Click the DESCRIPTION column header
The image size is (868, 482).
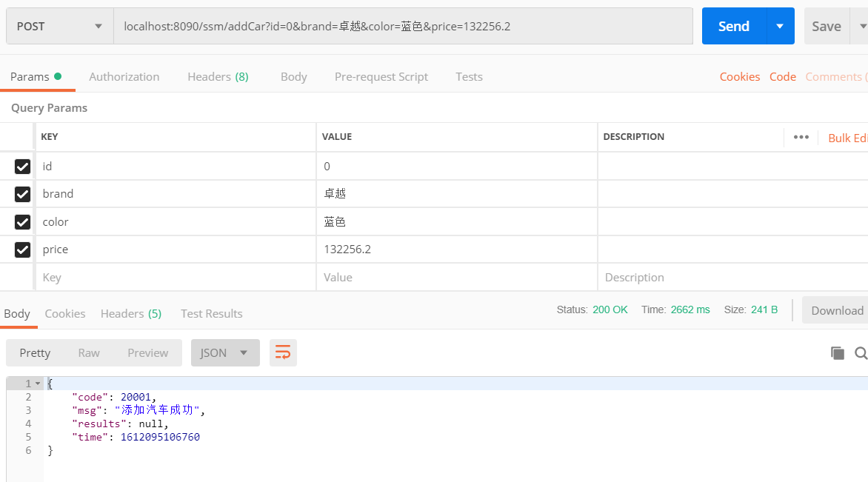pyautogui.click(x=633, y=137)
